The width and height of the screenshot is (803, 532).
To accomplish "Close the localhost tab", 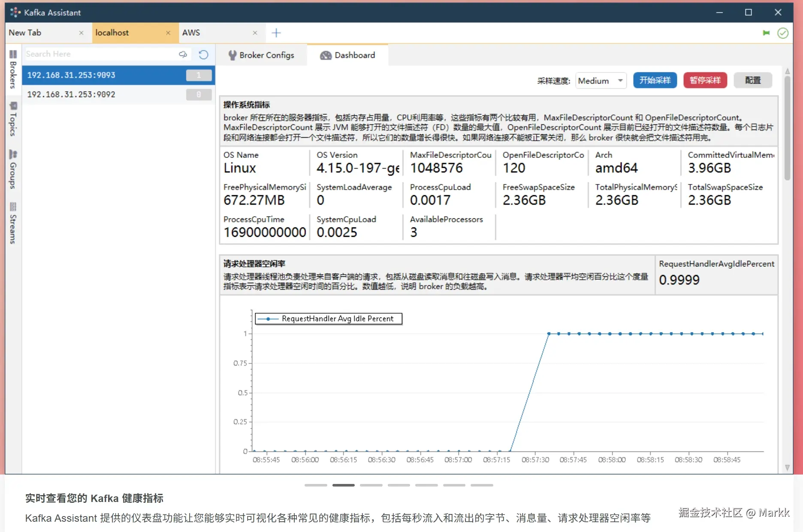I will pos(168,33).
